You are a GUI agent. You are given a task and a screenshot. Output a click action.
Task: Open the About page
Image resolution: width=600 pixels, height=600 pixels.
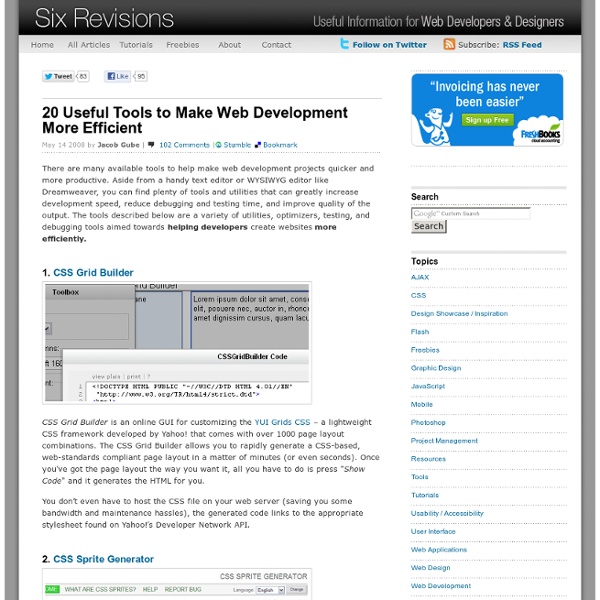(x=230, y=45)
